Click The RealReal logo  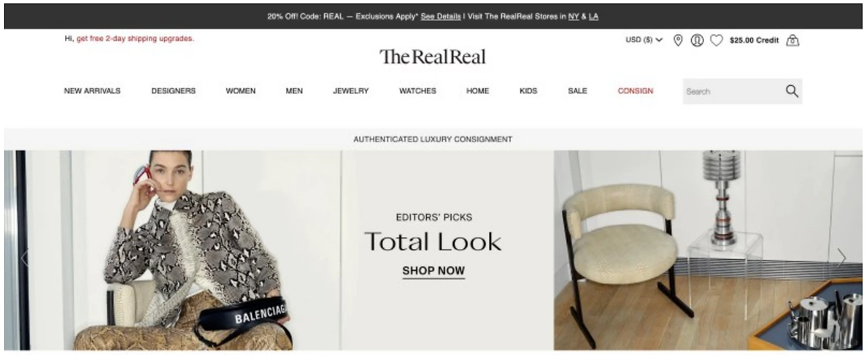point(433,57)
